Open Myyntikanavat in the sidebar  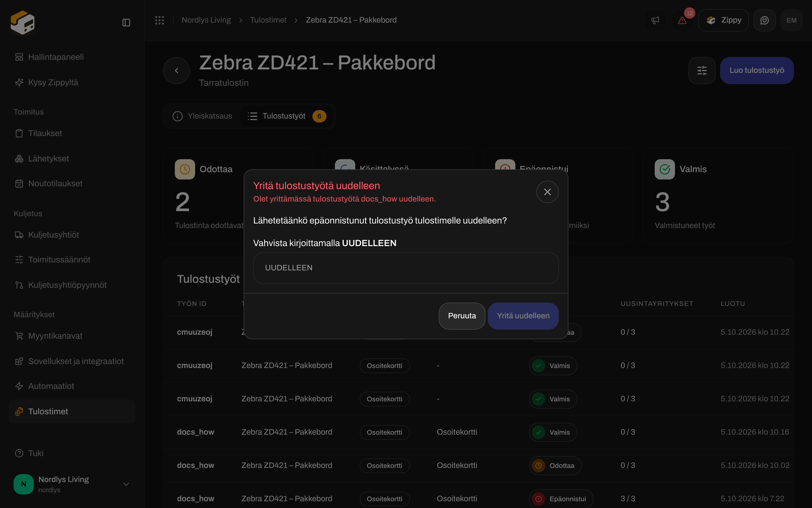coord(72,336)
